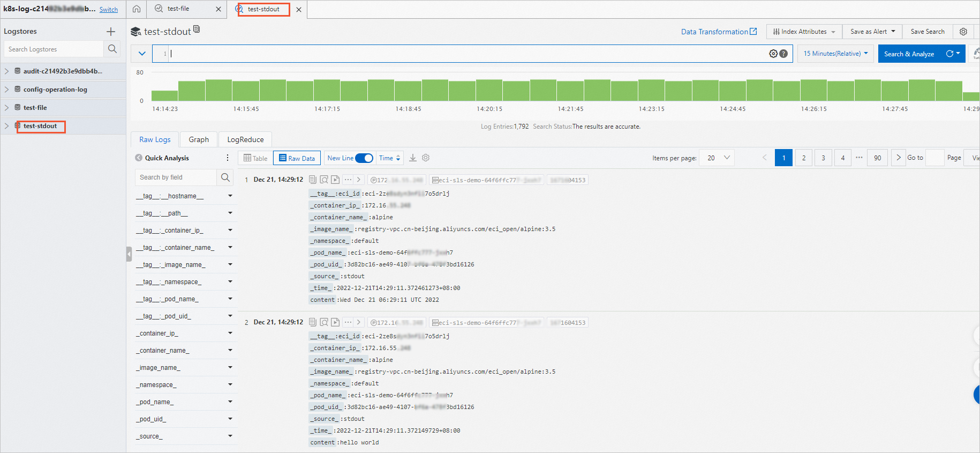Open the 15 Minutes(Relative) time dropdown
980x453 pixels.
(x=836, y=54)
